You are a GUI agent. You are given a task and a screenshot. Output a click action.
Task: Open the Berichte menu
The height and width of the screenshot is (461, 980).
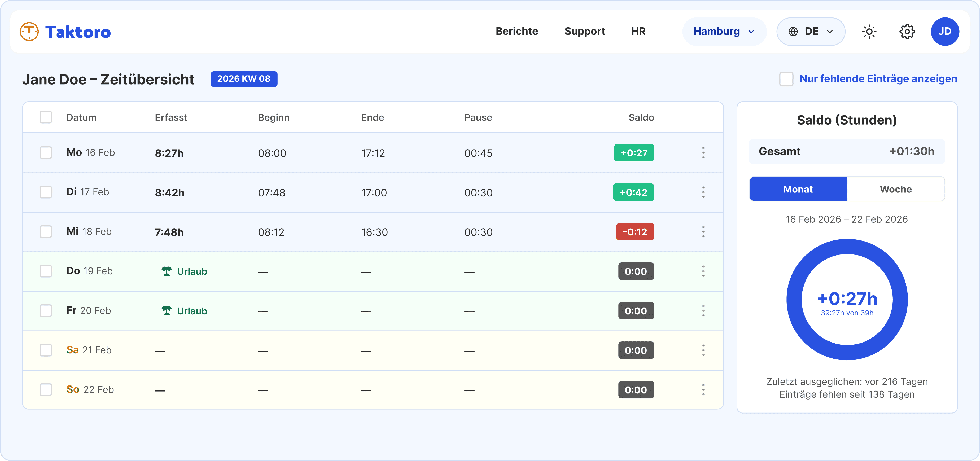click(x=517, y=31)
